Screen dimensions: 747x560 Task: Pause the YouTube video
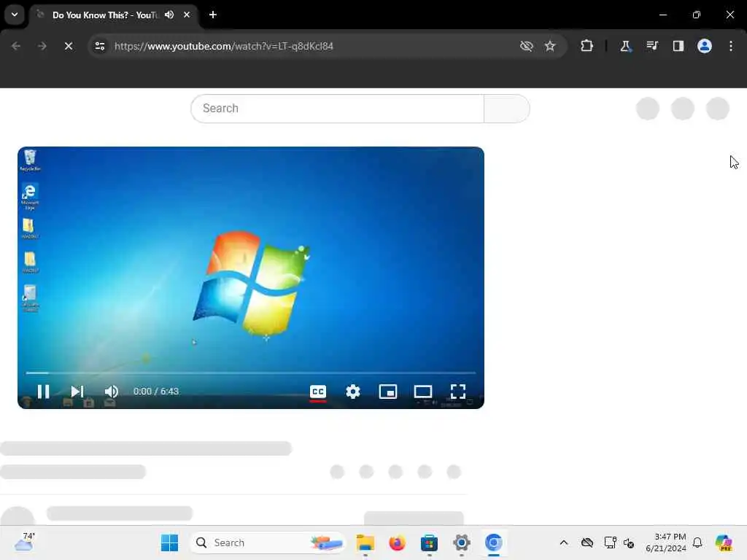click(43, 392)
